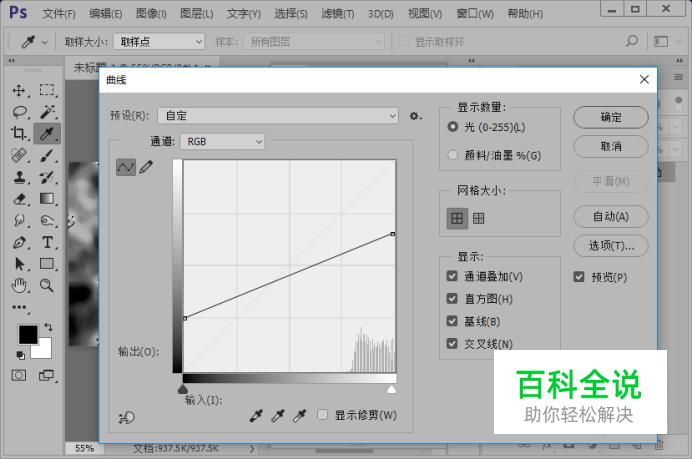The image size is (692, 459).
Task: Choose pencil draw curve mode
Action: [x=146, y=167]
